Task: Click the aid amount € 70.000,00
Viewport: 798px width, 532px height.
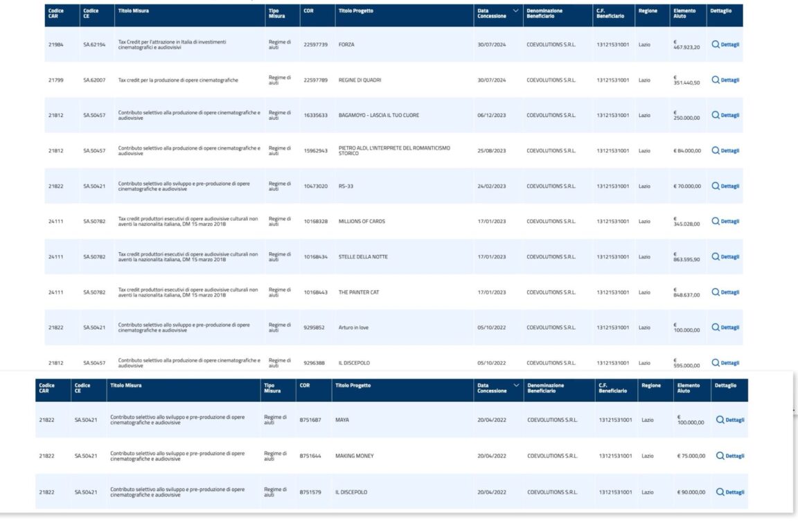Action: (x=687, y=186)
